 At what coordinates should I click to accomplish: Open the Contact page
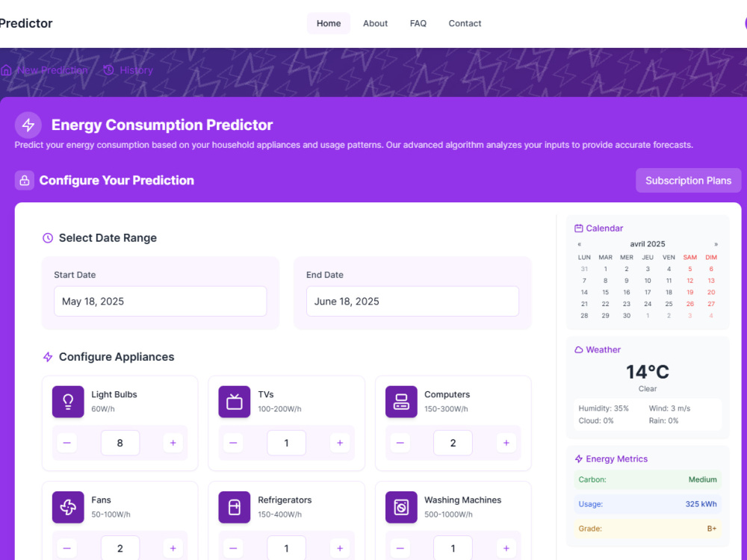pyautogui.click(x=465, y=23)
